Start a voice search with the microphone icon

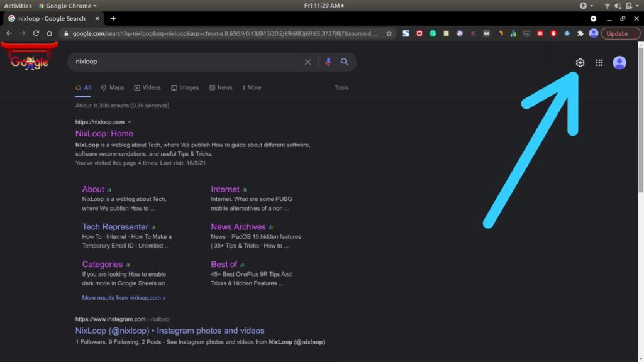click(328, 62)
